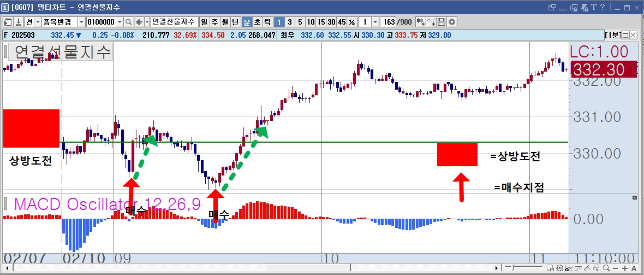This screenshot has height=275, width=644.
Task: Click the funnel lock icon in title bar
Action: pos(585,8)
